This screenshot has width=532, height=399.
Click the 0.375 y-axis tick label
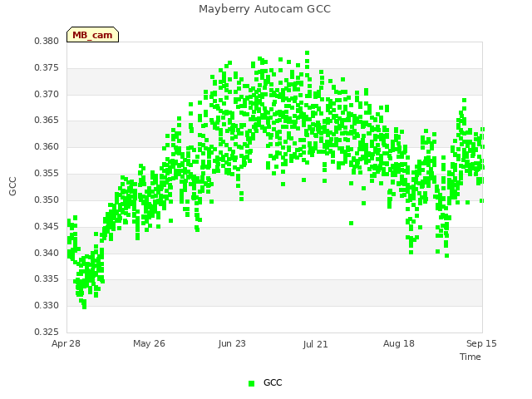click(47, 68)
